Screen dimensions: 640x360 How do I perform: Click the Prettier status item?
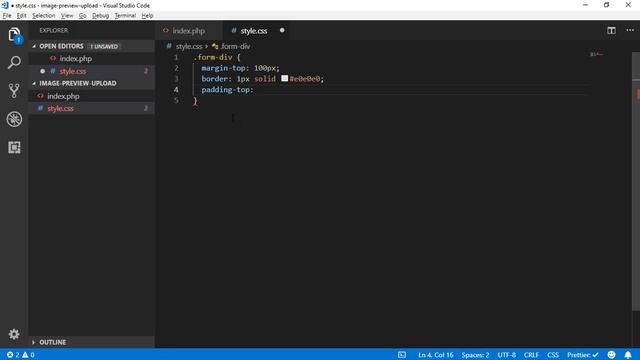582,355
